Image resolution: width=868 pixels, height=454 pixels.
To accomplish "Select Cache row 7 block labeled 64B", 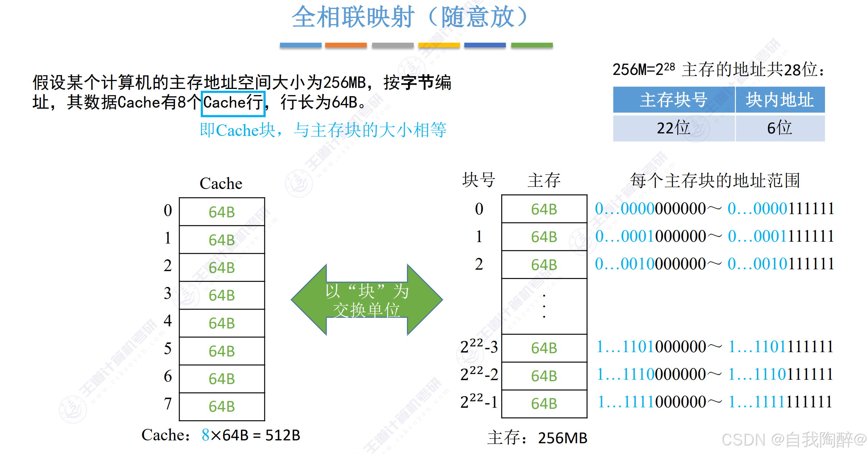I will [x=222, y=406].
